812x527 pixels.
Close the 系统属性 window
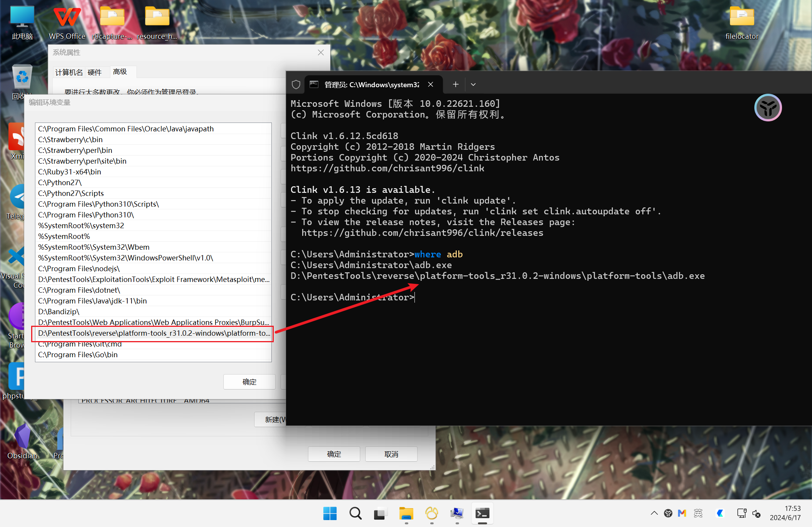321,53
